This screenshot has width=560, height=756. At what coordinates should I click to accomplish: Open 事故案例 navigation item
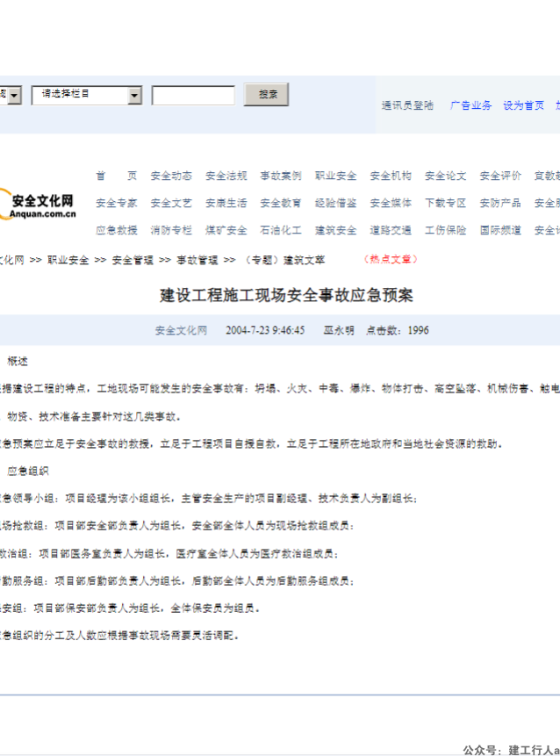coord(281,176)
